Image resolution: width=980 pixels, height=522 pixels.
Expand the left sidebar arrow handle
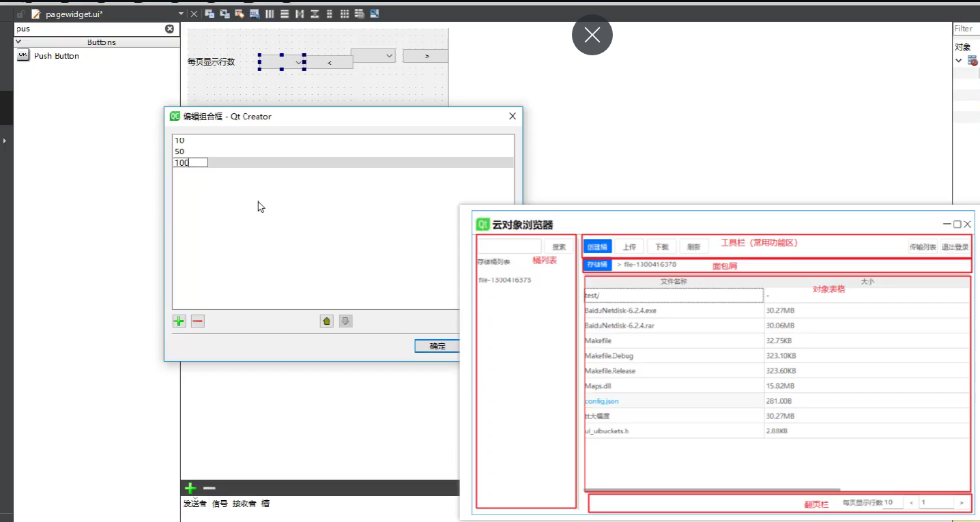(5, 141)
